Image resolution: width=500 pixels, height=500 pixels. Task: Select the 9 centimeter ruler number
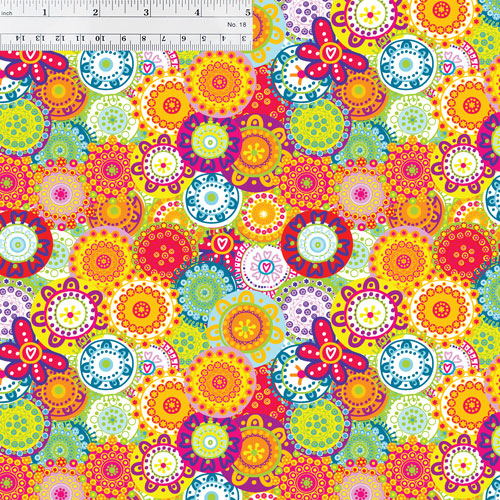point(124,38)
